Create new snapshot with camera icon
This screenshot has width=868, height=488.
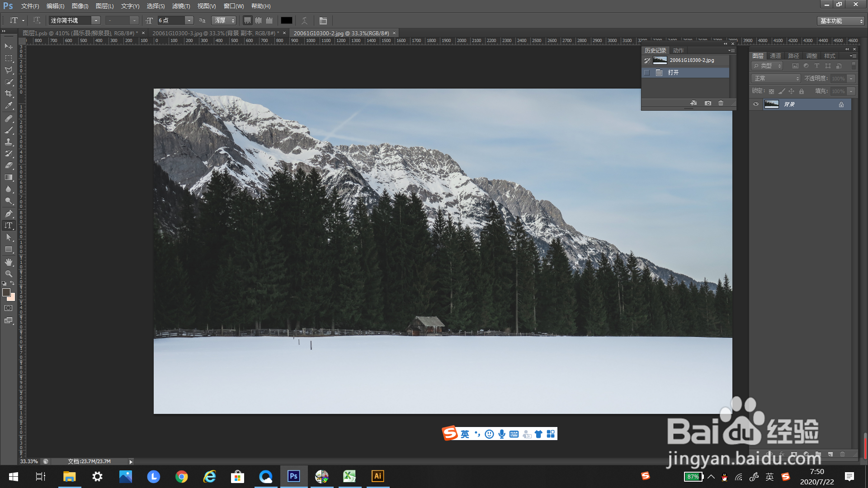pos(708,103)
